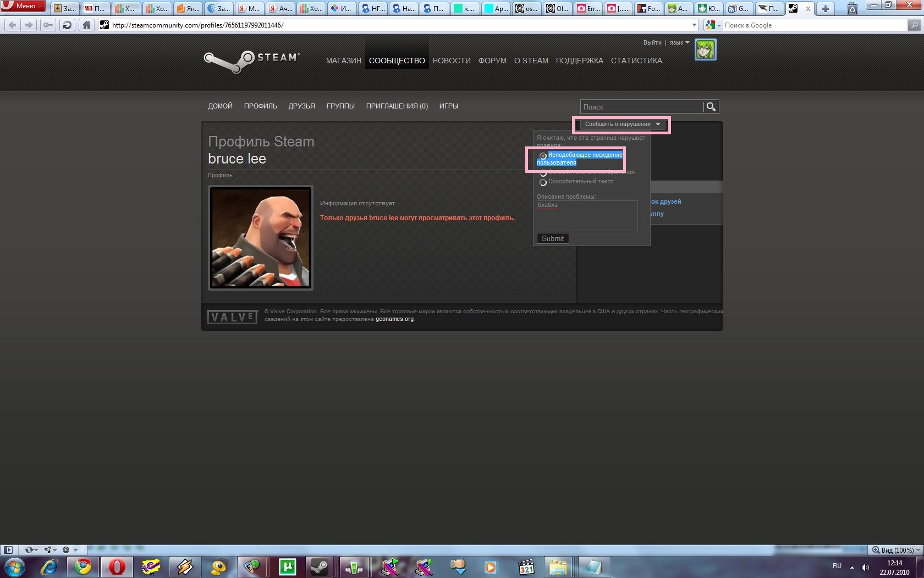Start the Google search with the magnifier icon
Viewport: 924px width, 578px height.
pyautogui.click(x=914, y=25)
